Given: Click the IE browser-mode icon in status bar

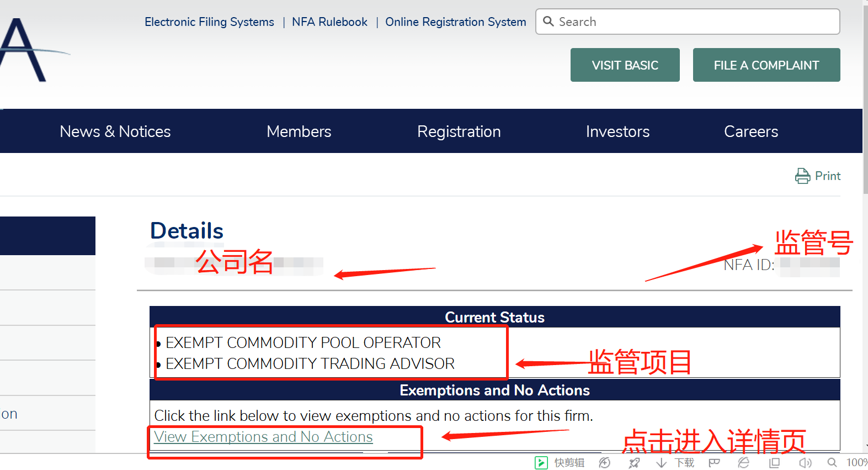Looking at the screenshot, I should pos(744,463).
